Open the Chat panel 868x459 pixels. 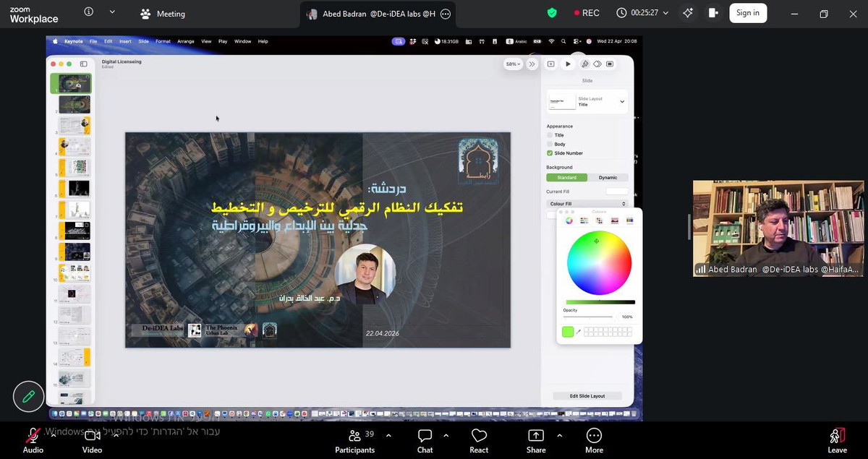pos(425,436)
